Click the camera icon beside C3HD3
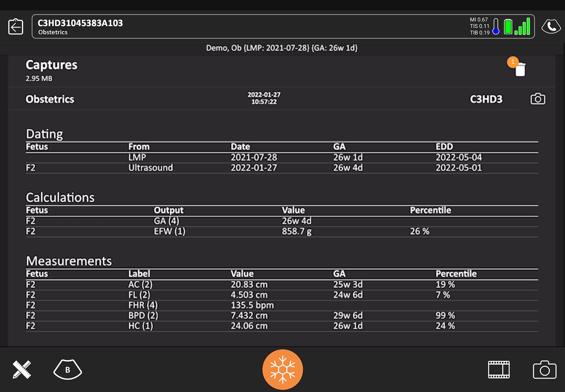This screenshot has height=392, width=565. coord(538,99)
